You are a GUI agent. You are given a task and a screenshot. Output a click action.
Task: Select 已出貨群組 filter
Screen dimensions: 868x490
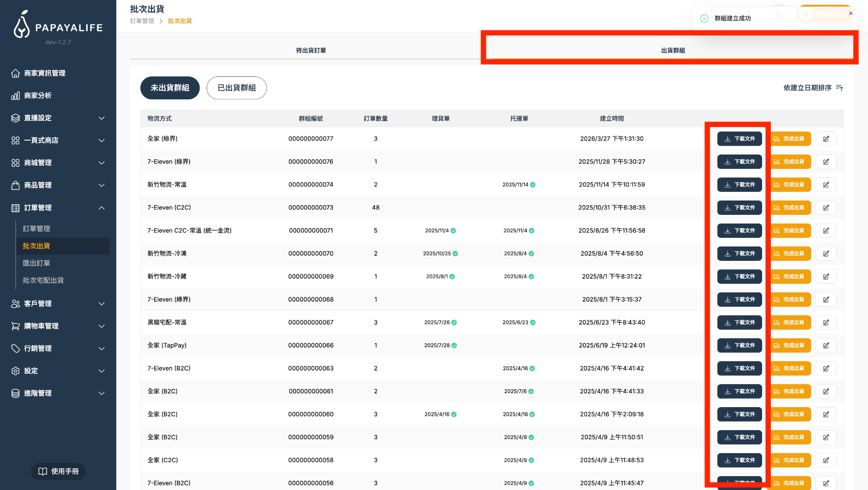pyautogui.click(x=237, y=88)
